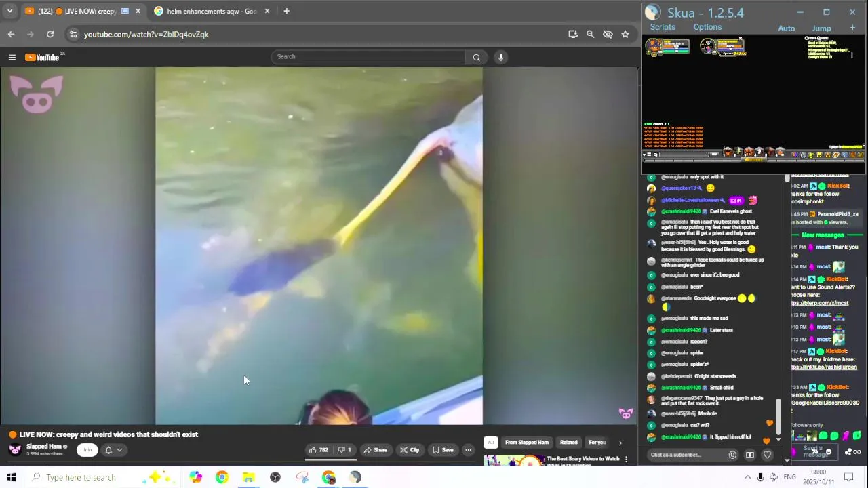Image resolution: width=868 pixels, height=488 pixels.
Task: Open Snipping Tool from the taskbar
Action: [x=302, y=477]
